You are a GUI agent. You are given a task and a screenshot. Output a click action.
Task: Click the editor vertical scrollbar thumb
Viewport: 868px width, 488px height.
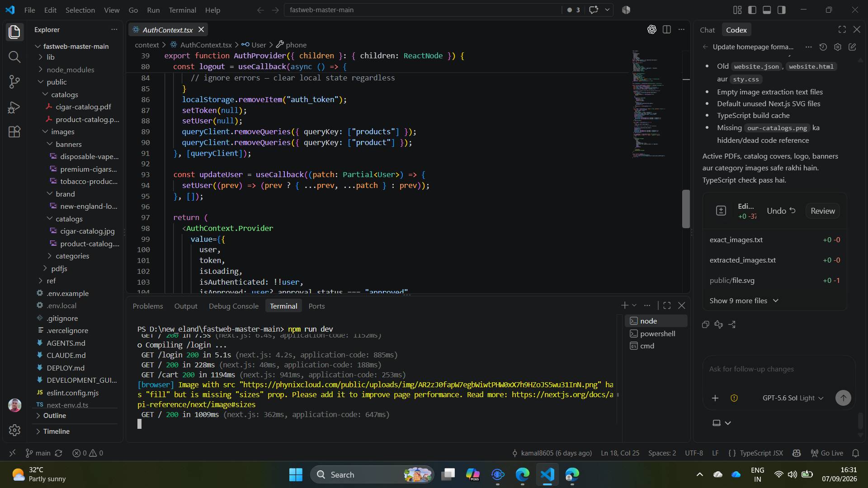point(686,209)
